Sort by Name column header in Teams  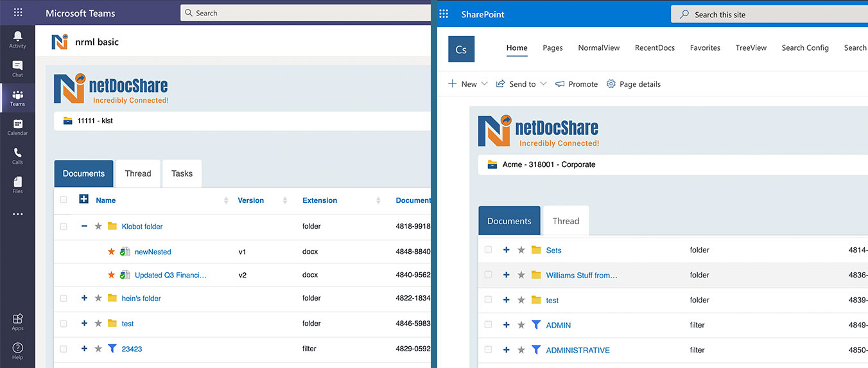click(x=106, y=200)
